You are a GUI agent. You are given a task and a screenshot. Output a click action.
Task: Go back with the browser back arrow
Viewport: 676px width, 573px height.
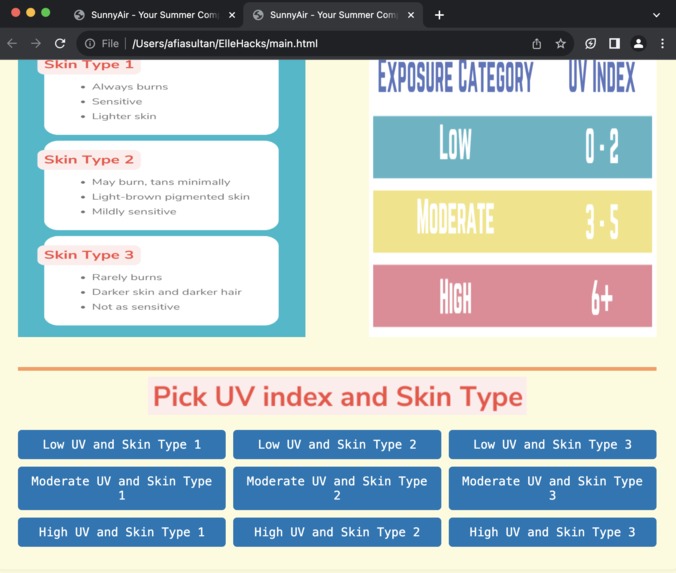[x=12, y=43]
